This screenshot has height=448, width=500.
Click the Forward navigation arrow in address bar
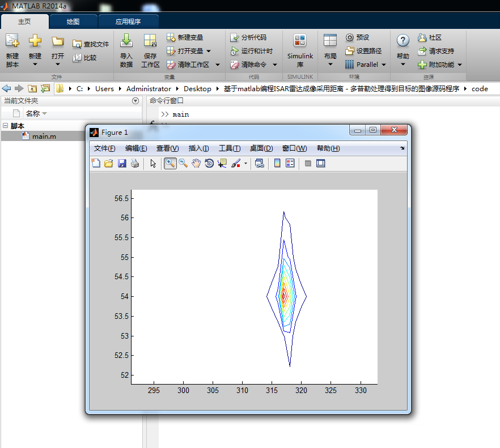point(19,88)
